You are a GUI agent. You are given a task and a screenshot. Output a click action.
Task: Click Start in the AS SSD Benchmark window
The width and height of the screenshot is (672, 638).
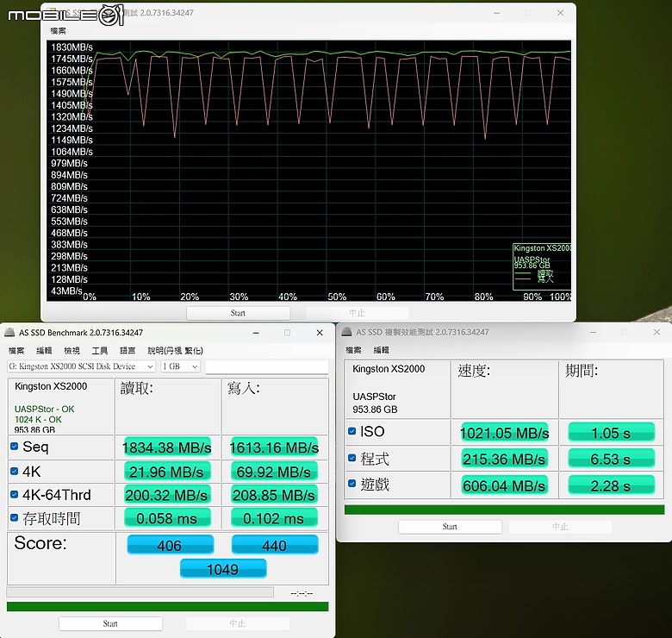coord(110,623)
